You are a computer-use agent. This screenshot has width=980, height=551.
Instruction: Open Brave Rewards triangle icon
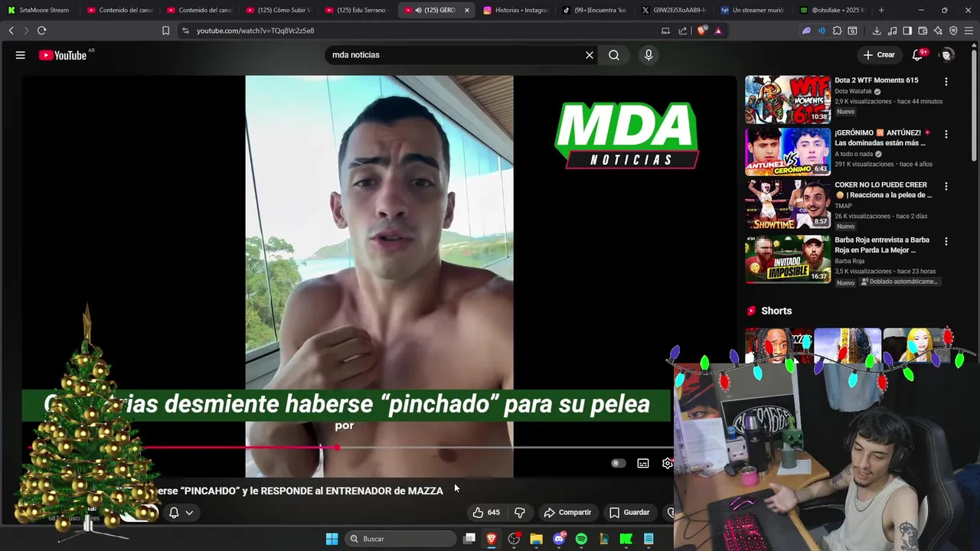coord(718,31)
